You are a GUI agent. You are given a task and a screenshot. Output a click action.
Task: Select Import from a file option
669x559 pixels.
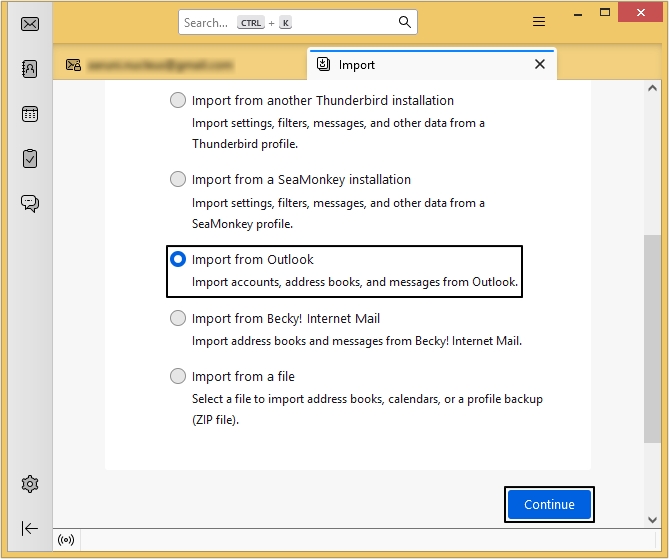pyautogui.click(x=178, y=376)
